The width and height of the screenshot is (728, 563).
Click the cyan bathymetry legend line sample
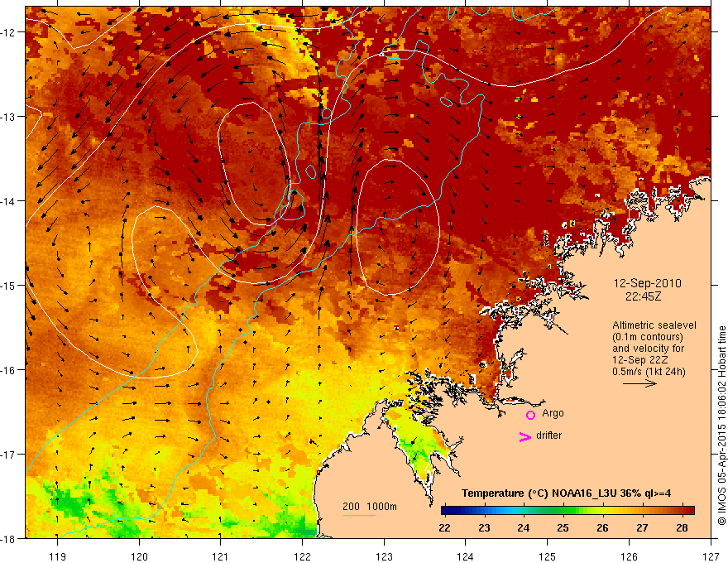[x=359, y=515]
